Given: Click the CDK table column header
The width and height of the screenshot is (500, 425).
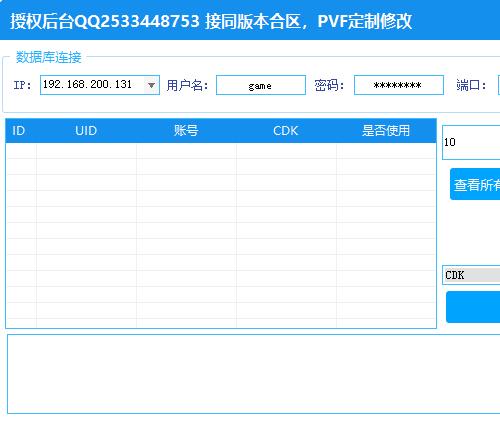Looking at the screenshot, I should tap(286, 131).
